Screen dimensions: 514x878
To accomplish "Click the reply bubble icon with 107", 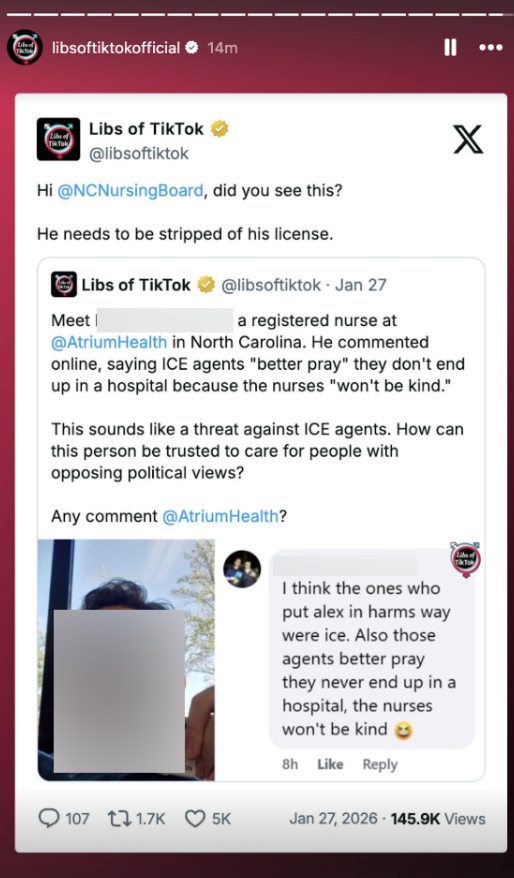I will click(x=49, y=819).
